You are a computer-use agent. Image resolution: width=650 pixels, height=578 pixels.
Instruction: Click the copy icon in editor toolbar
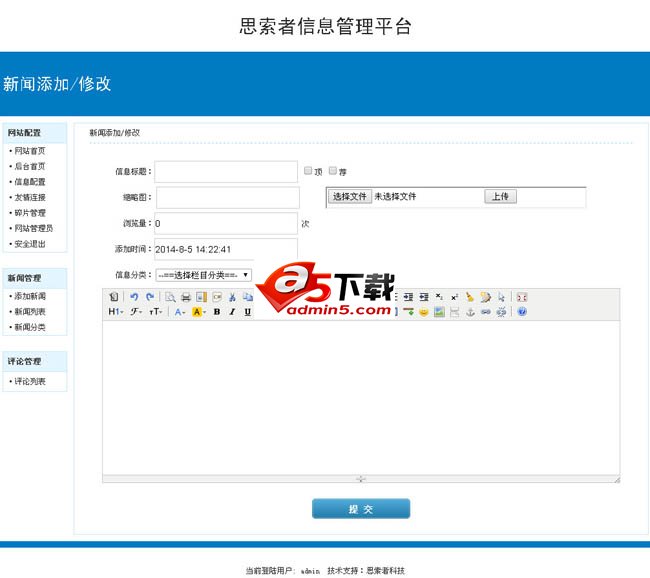247,297
